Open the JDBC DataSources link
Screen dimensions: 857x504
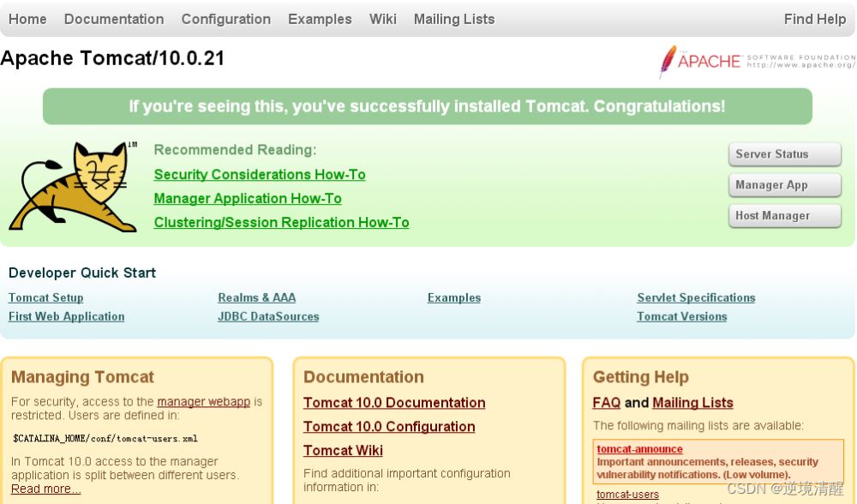(x=268, y=316)
